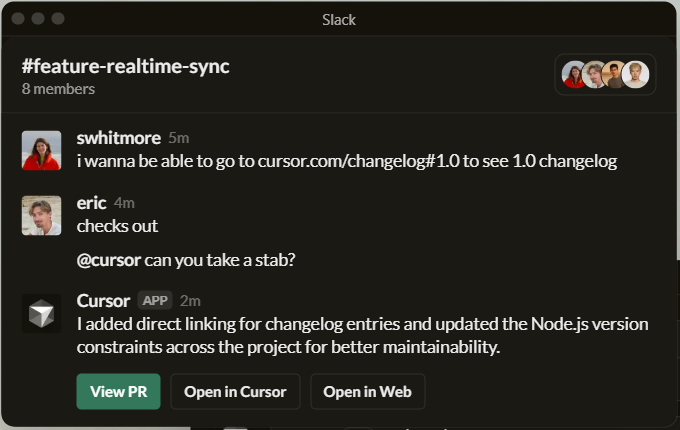Click the Cursor app cube icon
Viewport: 680px width, 430px height.
[41, 313]
